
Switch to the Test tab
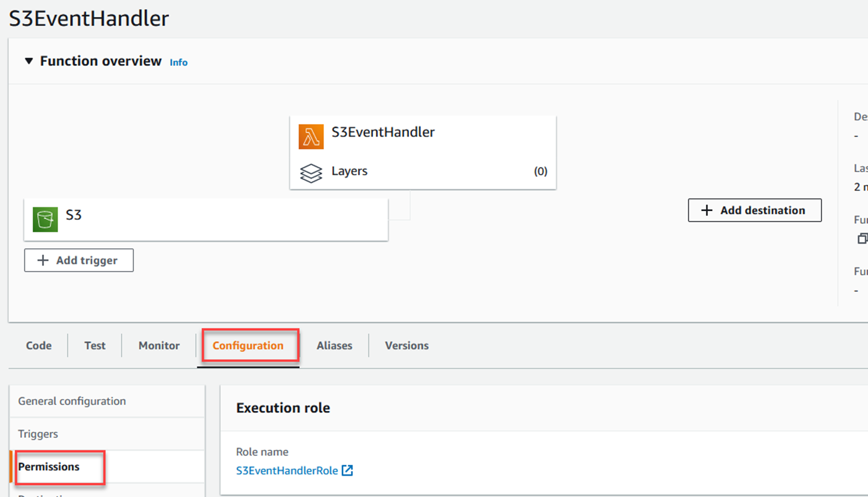coord(95,345)
